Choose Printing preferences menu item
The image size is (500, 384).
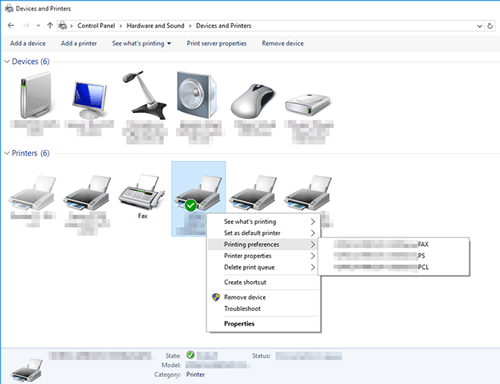click(x=263, y=244)
